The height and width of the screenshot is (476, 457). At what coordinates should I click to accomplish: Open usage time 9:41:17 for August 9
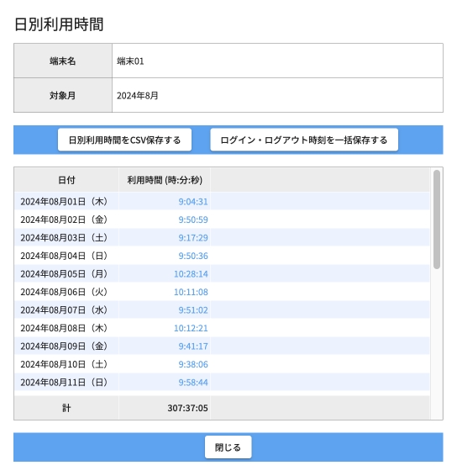coord(193,346)
